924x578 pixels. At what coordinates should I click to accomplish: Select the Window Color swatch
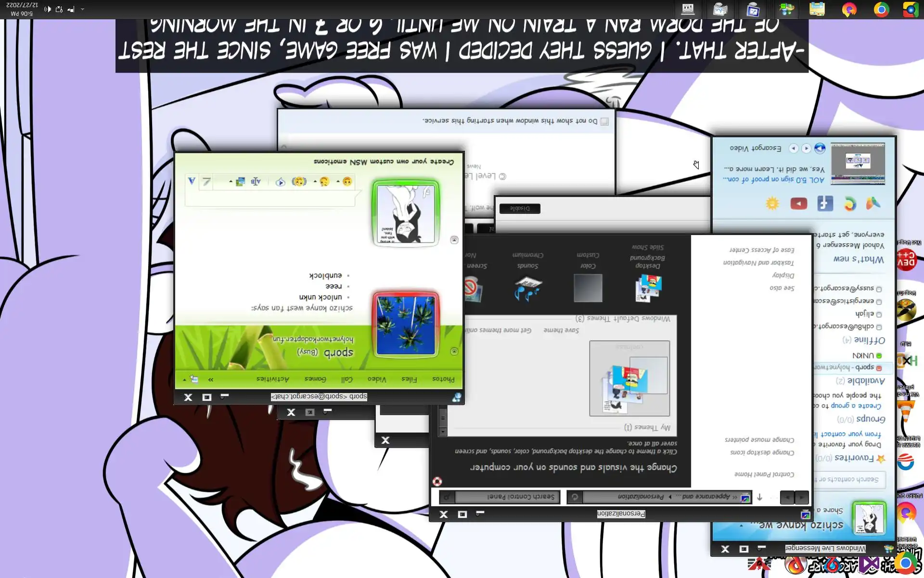click(x=588, y=288)
